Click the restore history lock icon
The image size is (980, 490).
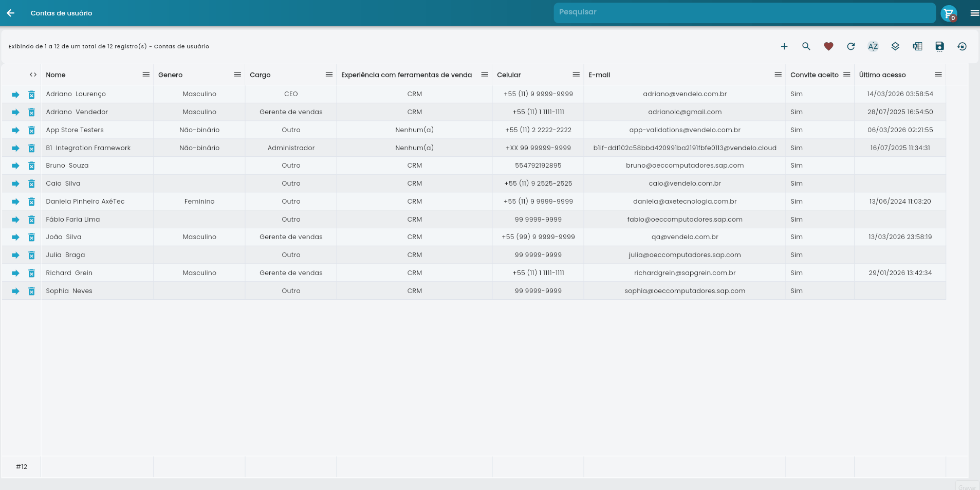click(962, 46)
